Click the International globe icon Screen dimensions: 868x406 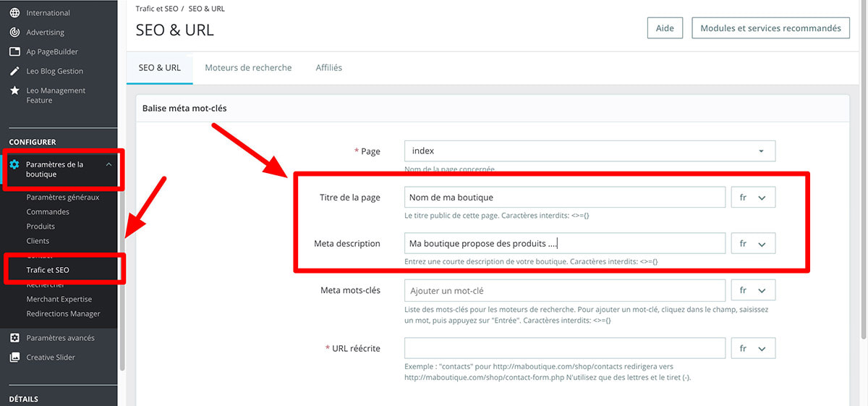(x=14, y=13)
